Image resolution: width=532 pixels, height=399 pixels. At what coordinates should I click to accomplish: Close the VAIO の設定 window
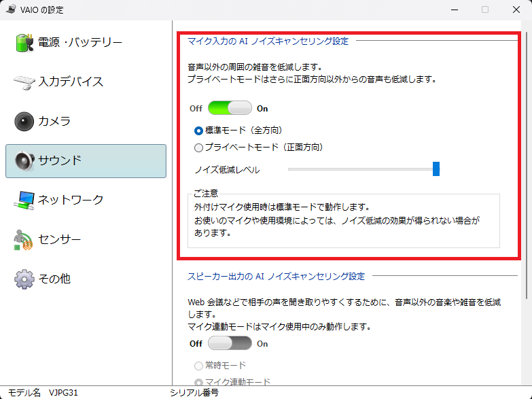pyautogui.click(x=516, y=10)
